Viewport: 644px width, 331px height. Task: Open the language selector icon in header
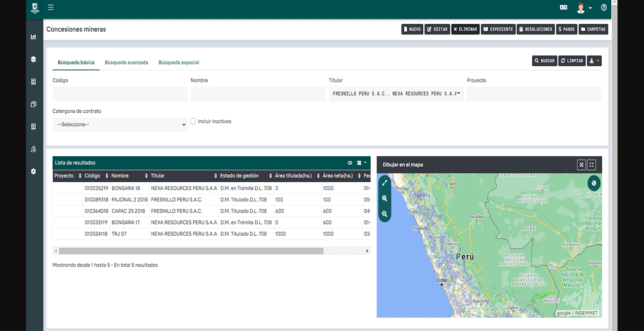pyautogui.click(x=563, y=8)
